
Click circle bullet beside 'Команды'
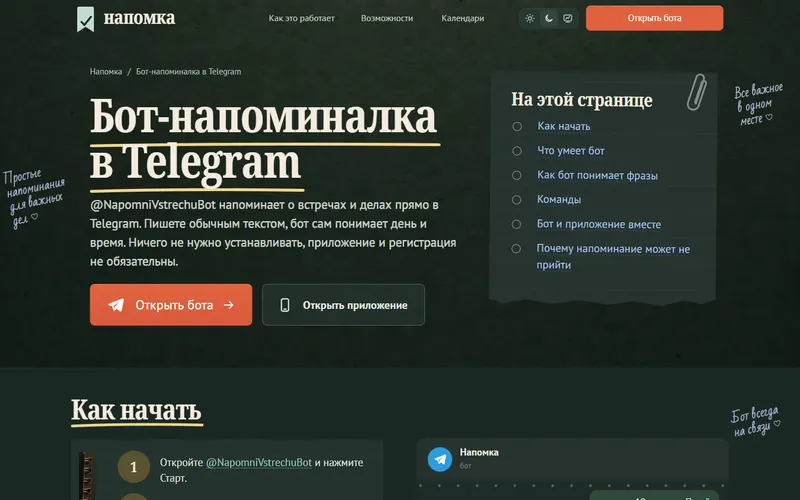coord(516,199)
